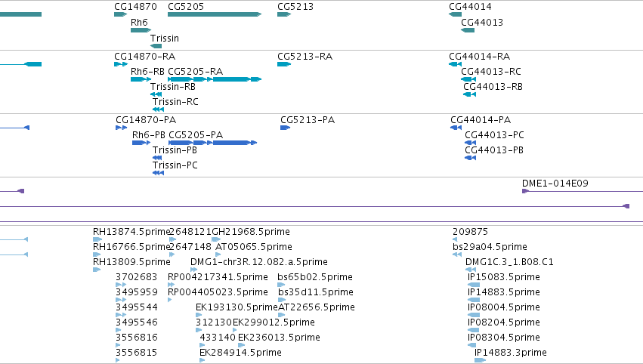Image resolution: width=643 pixels, height=364 pixels.
Task: Open the RP004217341.5prime label
Action: click(218, 277)
